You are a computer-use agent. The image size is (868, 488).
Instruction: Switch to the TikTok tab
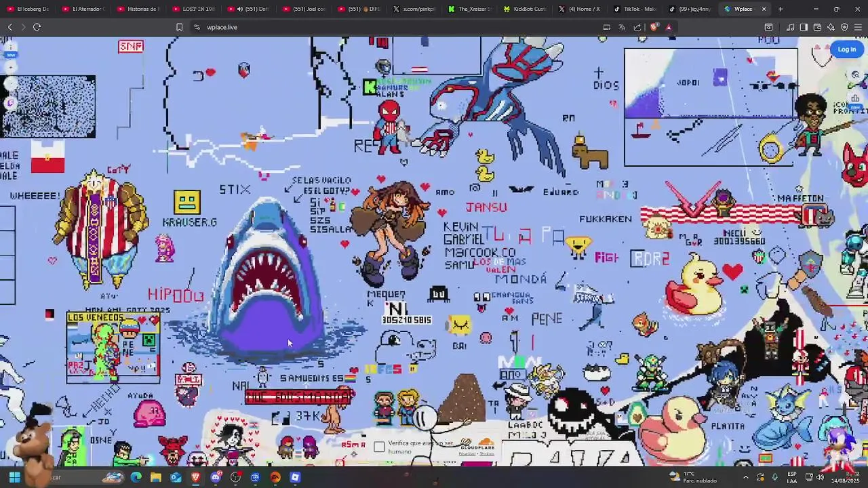point(636,9)
